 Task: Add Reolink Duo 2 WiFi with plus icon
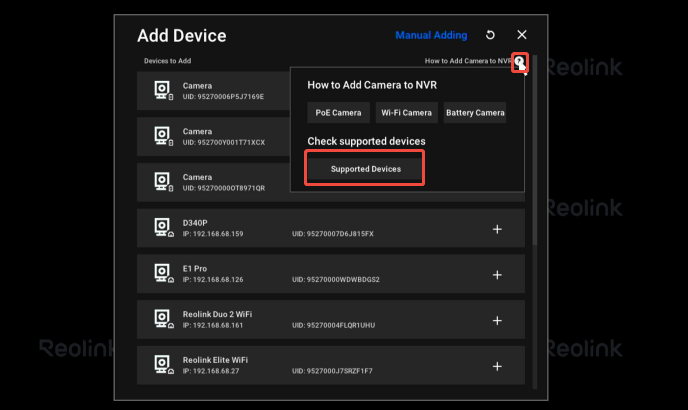(497, 320)
